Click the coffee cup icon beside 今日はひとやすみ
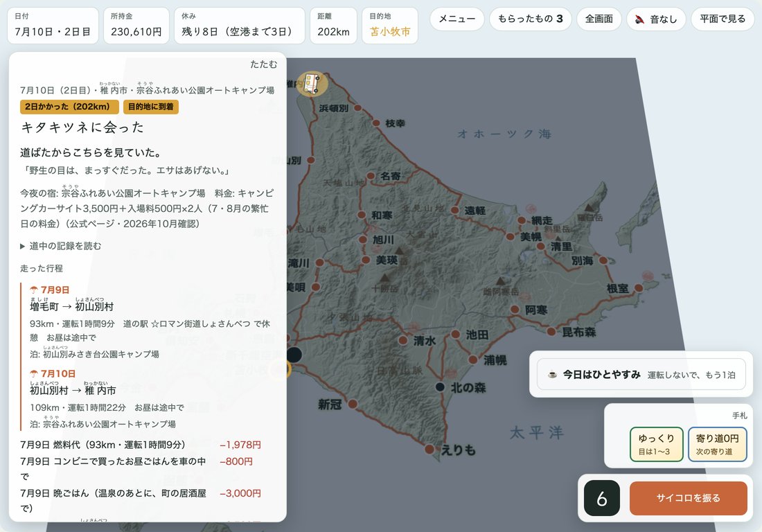This screenshot has height=532, width=762. [x=553, y=375]
